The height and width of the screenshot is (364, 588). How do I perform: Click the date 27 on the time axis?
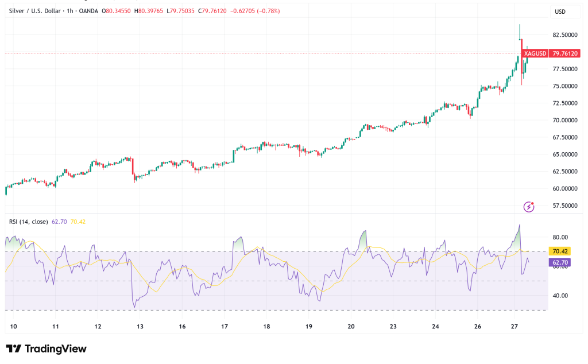pyautogui.click(x=513, y=326)
